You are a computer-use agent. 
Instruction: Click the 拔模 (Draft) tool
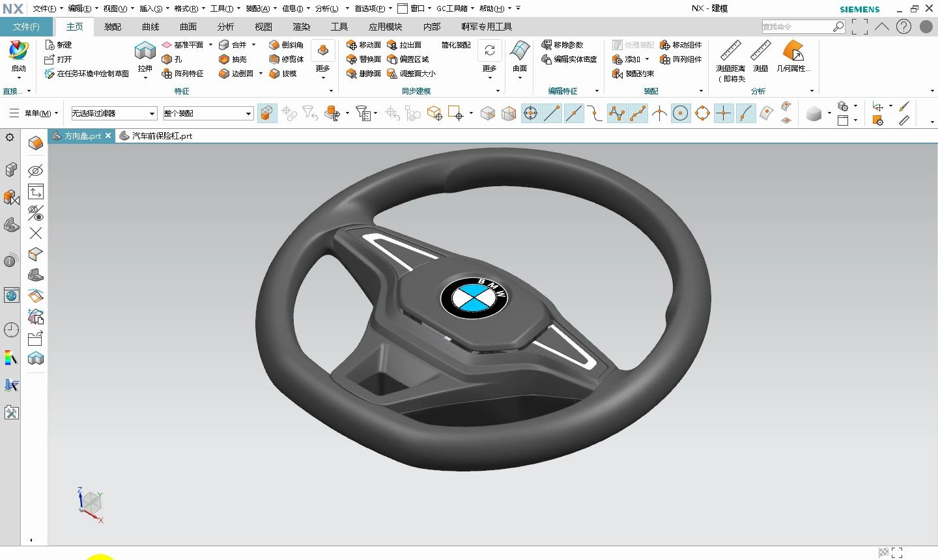click(283, 74)
